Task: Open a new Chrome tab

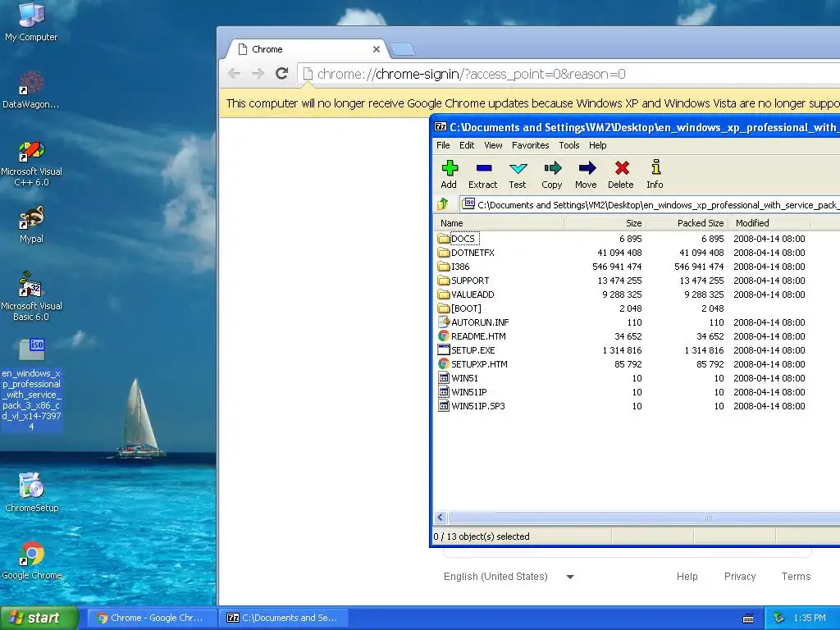Action: click(403, 50)
